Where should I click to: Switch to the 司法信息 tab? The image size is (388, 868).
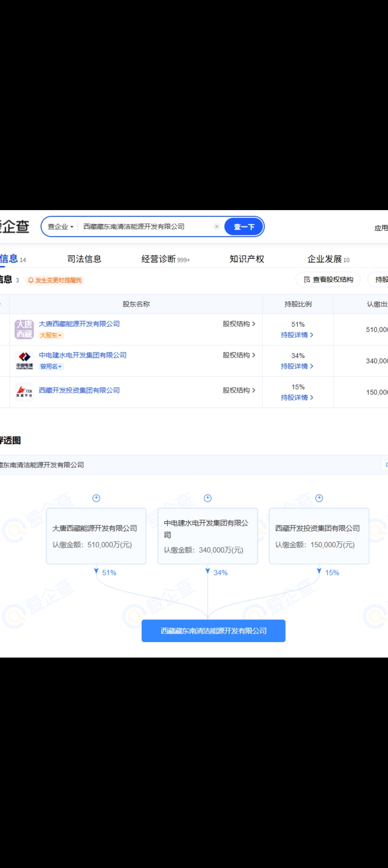pyautogui.click(x=84, y=259)
